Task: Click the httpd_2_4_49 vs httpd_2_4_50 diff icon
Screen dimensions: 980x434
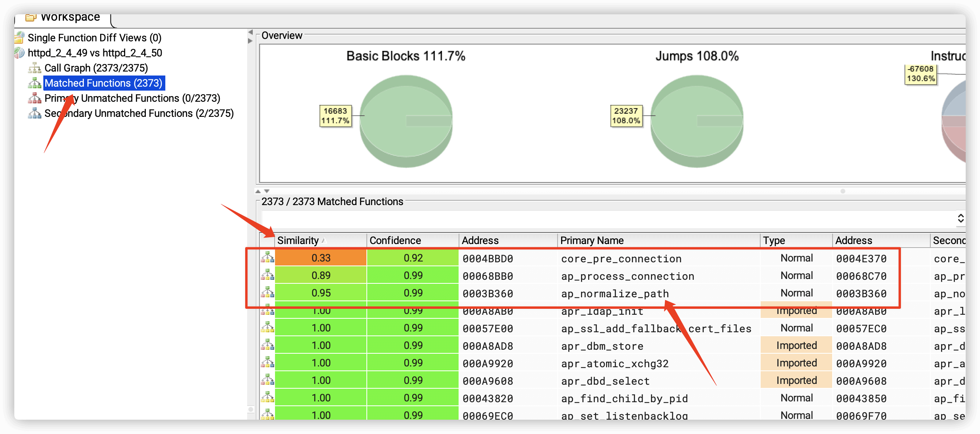Action: point(19,53)
